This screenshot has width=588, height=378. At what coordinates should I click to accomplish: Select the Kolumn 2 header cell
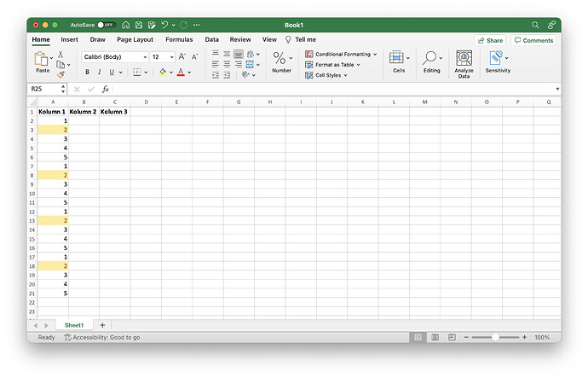click(84, 112)
